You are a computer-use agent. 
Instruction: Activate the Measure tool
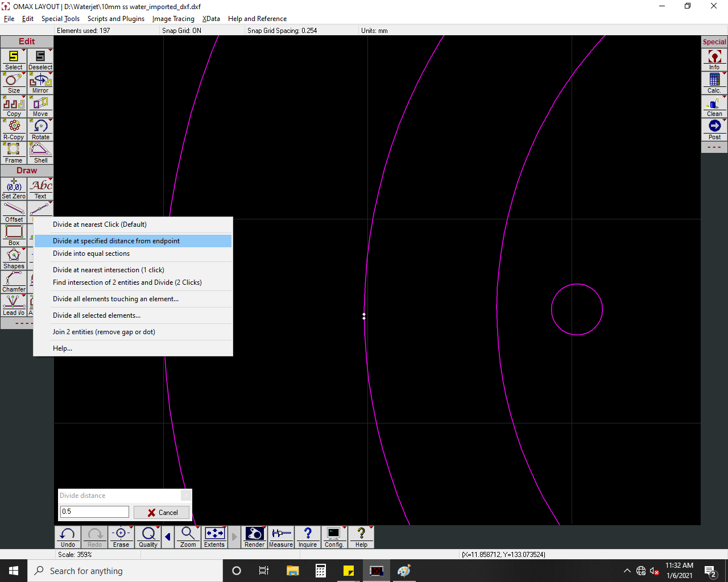pyautogui.click(x=281, y=537)
